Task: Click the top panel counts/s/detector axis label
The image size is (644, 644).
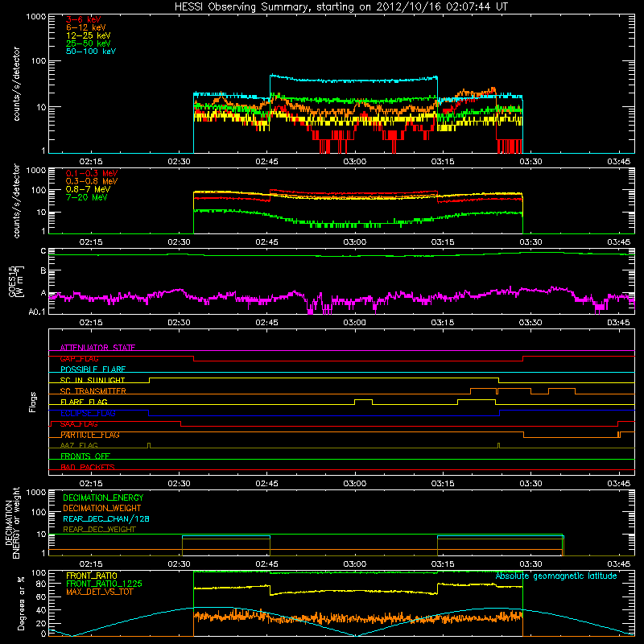Action: click(16, 84)
